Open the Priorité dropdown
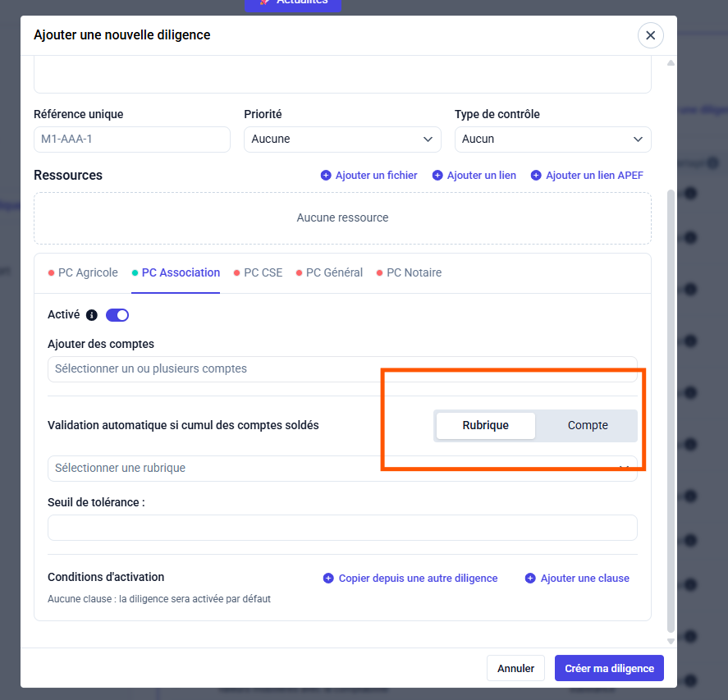The image size is (728, 700). pyautogui.click(x=342, y=140)
